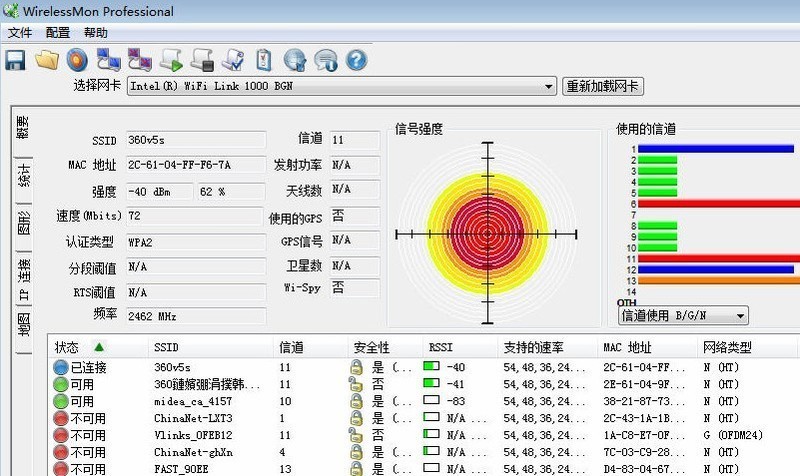Open the 帮助 menu
Viewport: 800px width, 476px height.
[x=95, y=33]
